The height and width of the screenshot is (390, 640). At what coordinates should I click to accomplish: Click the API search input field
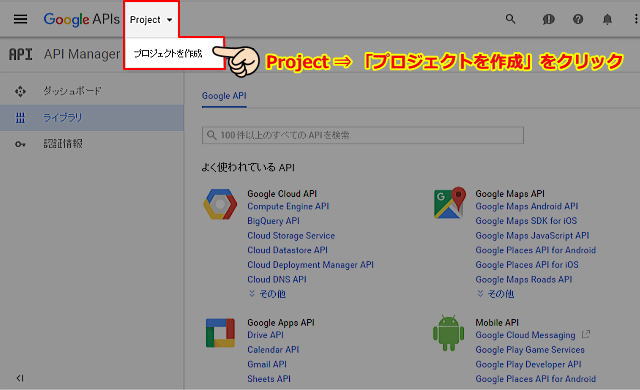coord(362,135)
